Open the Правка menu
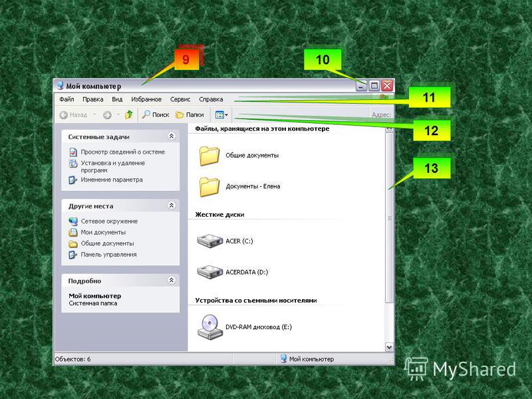532x399 pixels. click(92, 99)
